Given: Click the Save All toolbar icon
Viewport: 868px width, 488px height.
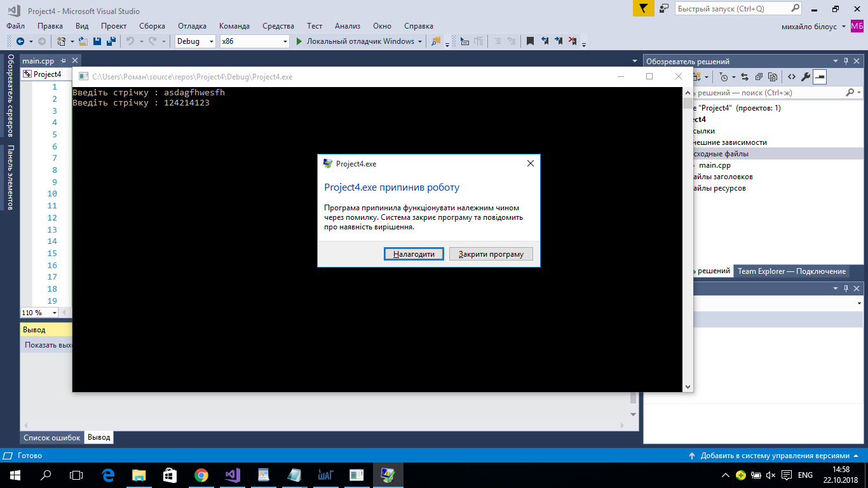Looking at the screenshot, I should click(111, 41).
